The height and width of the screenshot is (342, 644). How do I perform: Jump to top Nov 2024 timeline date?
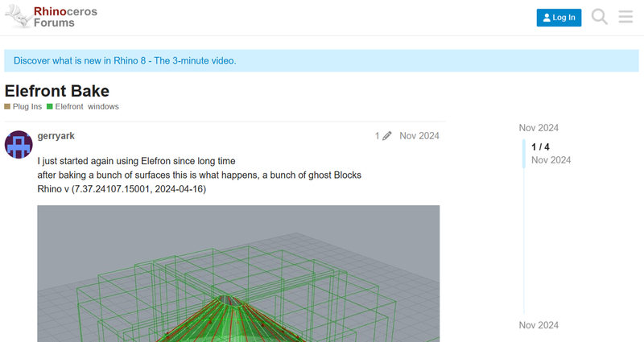tap(539, 128)
